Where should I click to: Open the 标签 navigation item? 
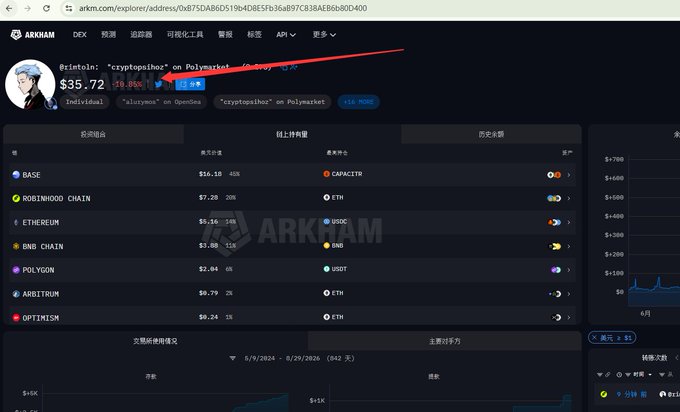coord(254,35)
